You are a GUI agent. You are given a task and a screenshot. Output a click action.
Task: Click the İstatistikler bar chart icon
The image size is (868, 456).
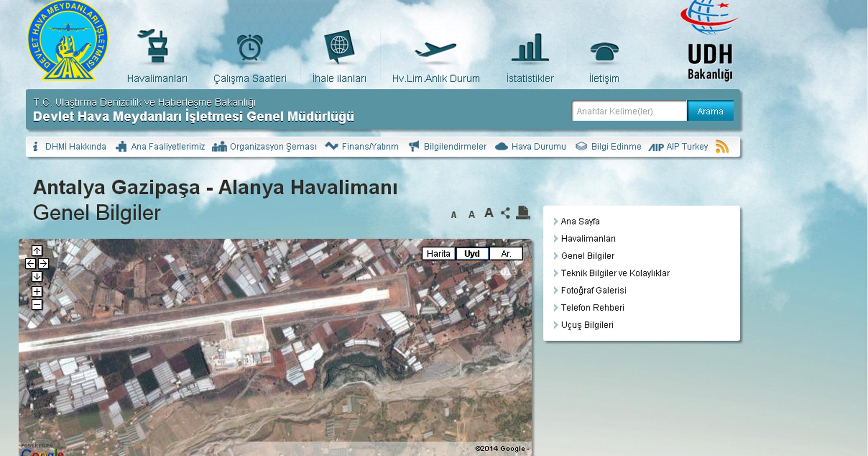click(530, 48)
